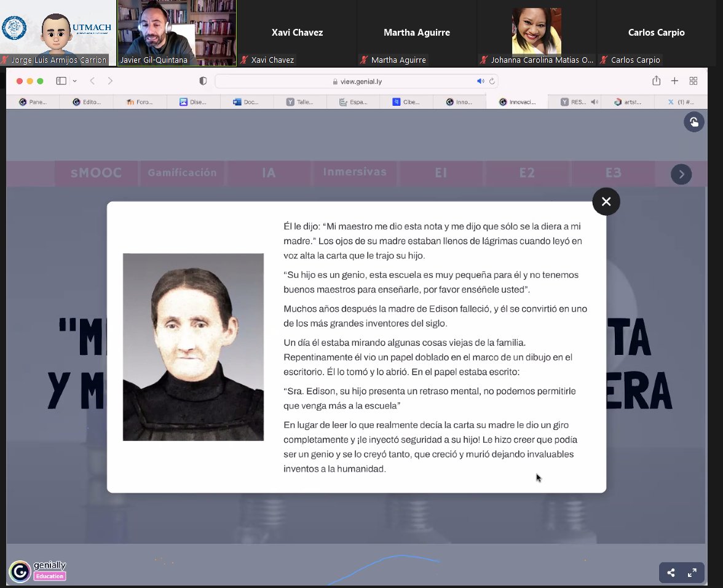
Task: Open the sidebar options dropdown arrow
Action: click(75, 81)
